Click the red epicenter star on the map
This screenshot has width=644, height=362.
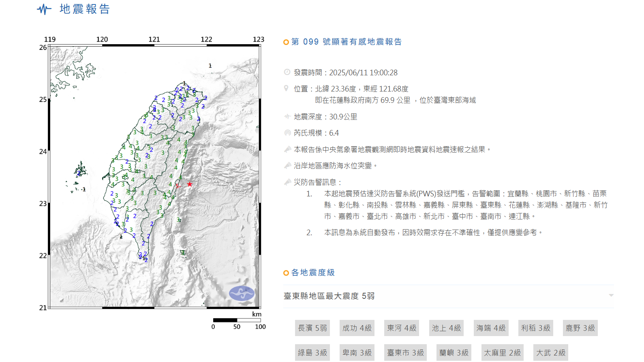tap(189, 184)
